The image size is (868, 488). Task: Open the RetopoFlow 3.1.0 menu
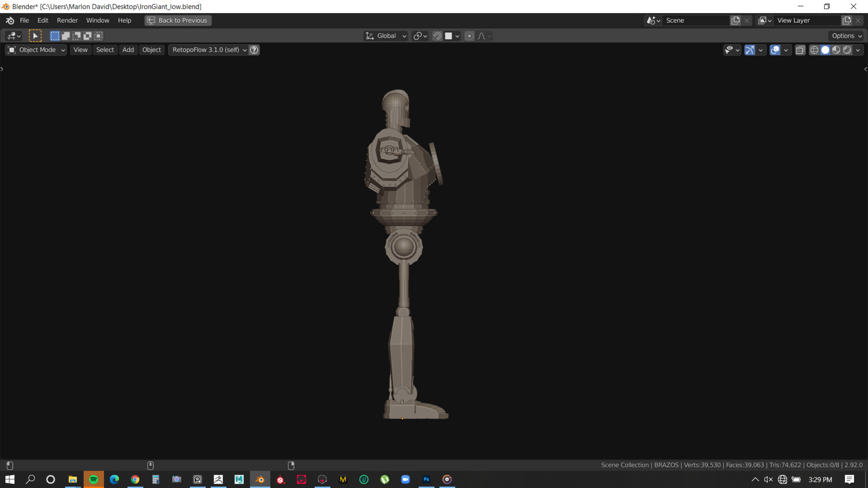point(207,50)
